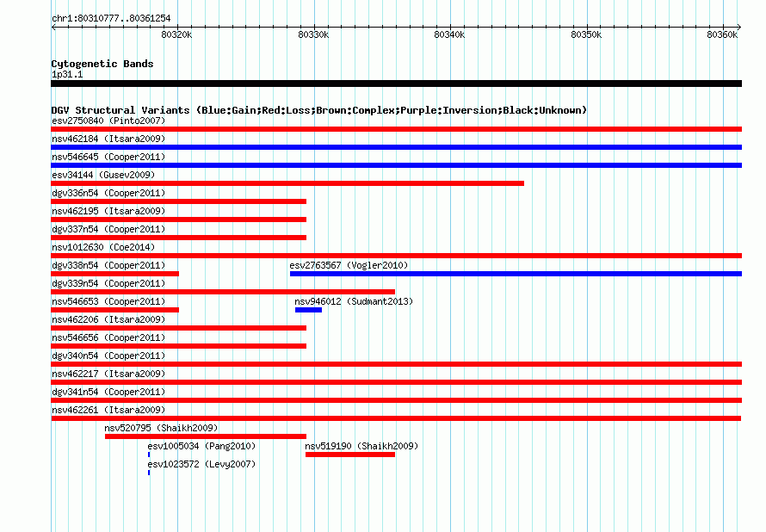Click the nsv520795 red loss bar
The width and height of the screenshot is (766, 532).
[206, 436]
